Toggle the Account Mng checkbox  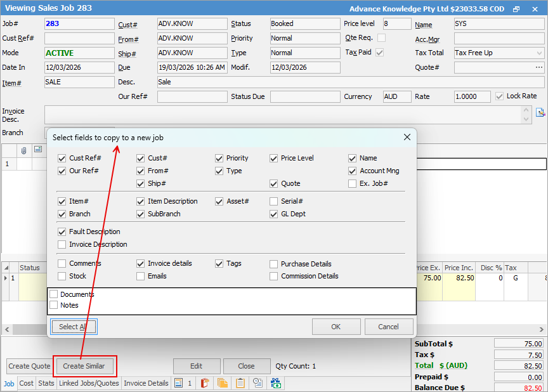[x=352, y=171]
